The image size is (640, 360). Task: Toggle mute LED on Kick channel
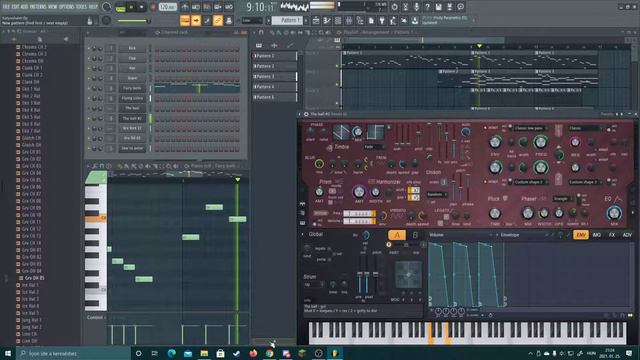click(x=89, y=48)
